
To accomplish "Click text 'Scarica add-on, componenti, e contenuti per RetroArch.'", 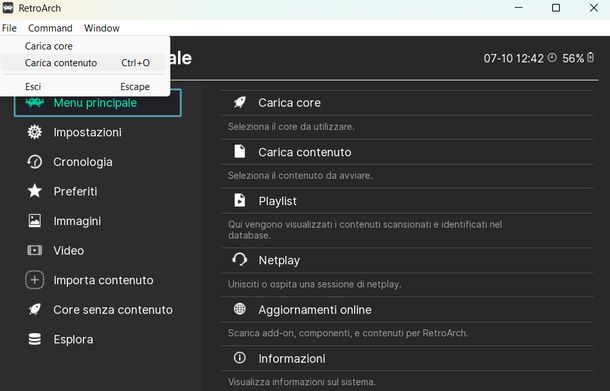I will (348, 333).
